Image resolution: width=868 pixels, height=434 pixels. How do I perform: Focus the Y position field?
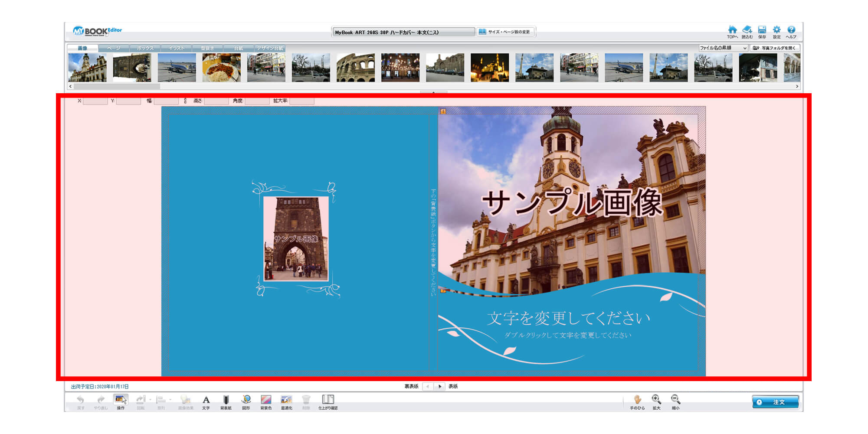tap(128, 101)
